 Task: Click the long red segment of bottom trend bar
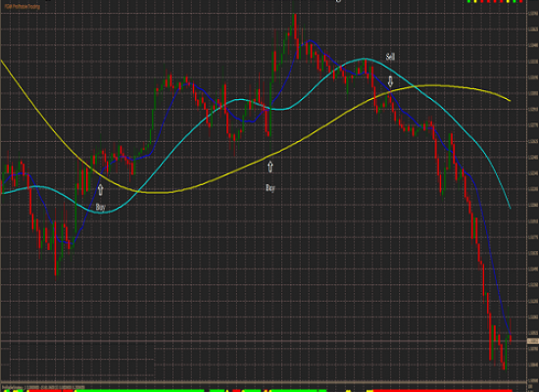coord(443,391)
